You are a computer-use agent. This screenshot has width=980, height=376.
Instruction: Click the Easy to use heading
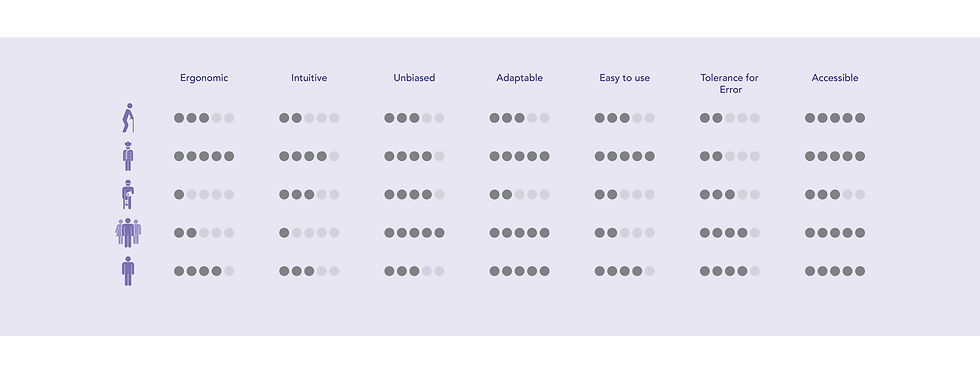[x=624, y=78]
